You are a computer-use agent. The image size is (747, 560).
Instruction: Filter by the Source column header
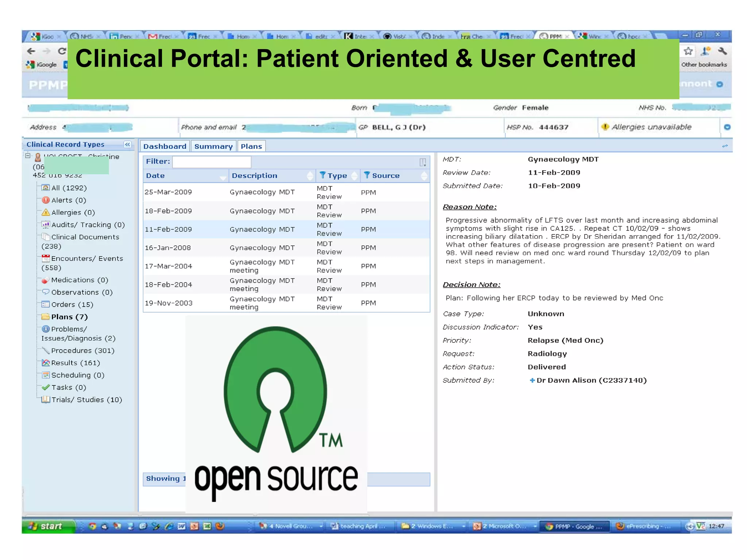coord(395,176)
